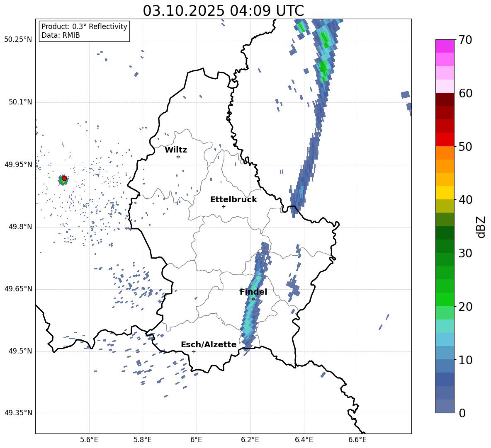The height and width of the screenshot is (448, 491).
Task: Click the colorbar 0 tick label
Action: 462,413
